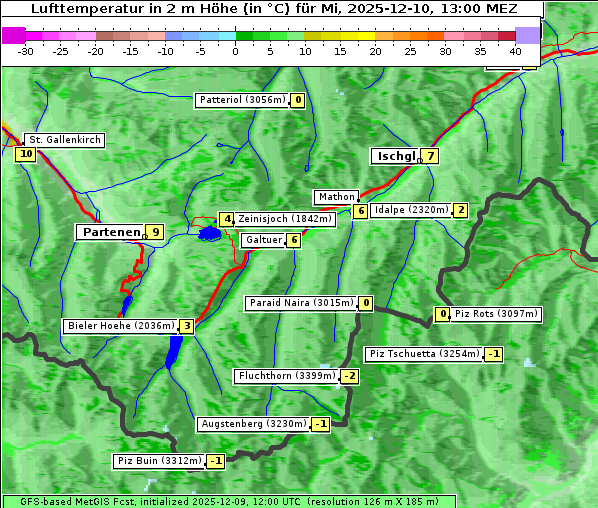Click the Galtuer place label
This screenshot has height=508, width=598.
point(264,240)
